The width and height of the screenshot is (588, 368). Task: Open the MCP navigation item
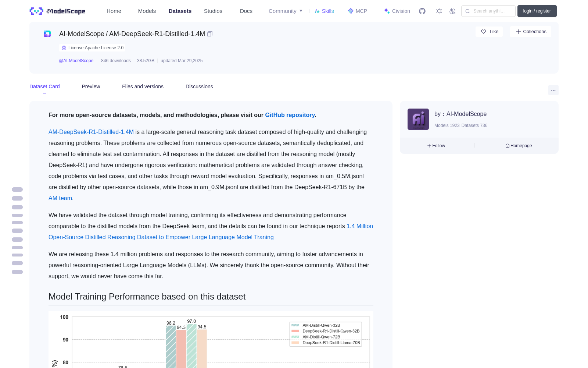357,11
